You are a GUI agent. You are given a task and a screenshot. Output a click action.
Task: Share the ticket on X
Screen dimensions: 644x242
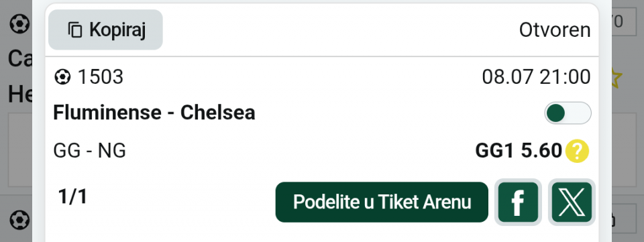click(572, 202)
